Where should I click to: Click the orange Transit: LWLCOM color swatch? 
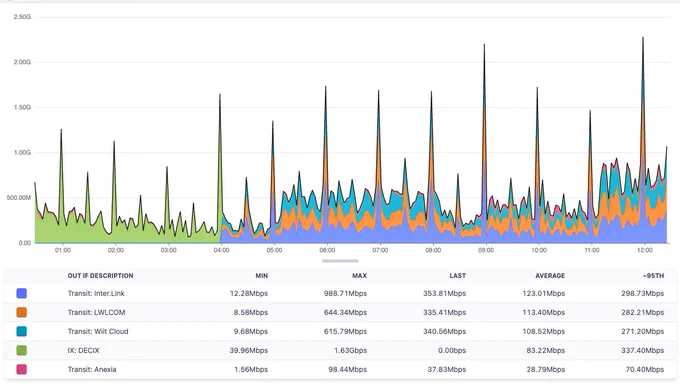pyautogui.click(x=21, y=313)
